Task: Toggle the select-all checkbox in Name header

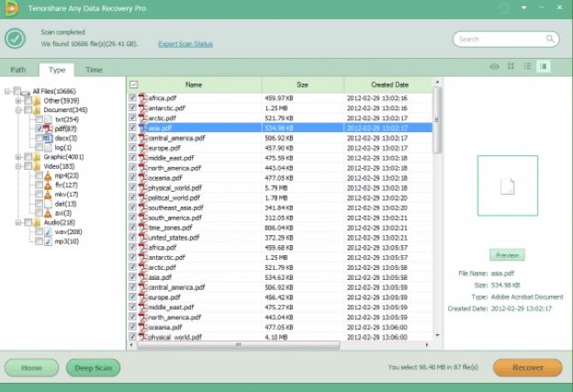Action: click(x=134, y=84)
